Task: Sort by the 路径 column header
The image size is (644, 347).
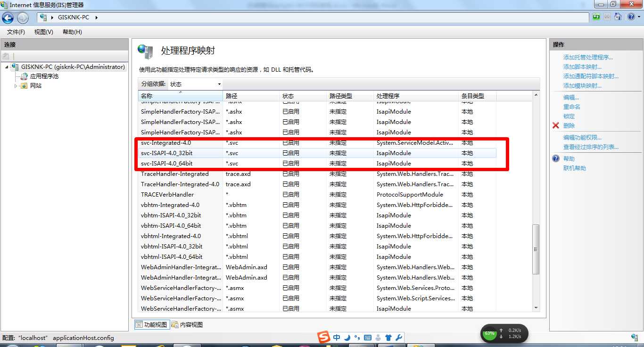Action: [x=251, y=96]
